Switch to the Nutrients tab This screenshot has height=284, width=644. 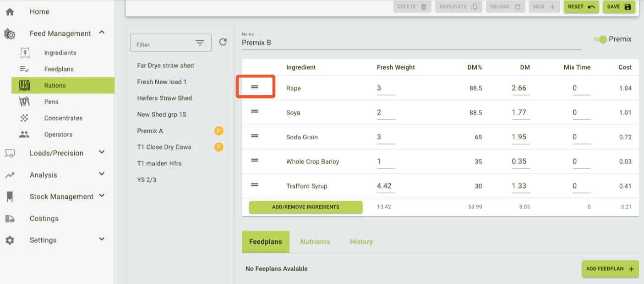pos(315,242)
